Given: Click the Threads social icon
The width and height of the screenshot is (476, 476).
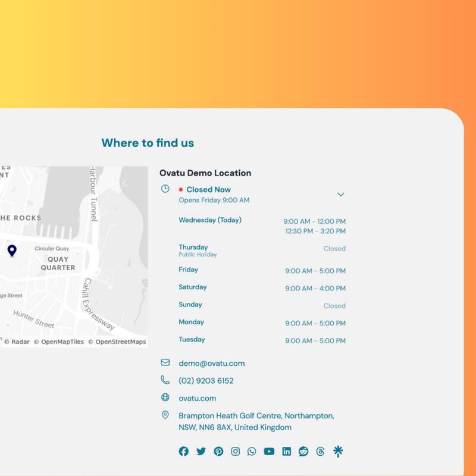Looking at the screenshot, I should (320, 451).
